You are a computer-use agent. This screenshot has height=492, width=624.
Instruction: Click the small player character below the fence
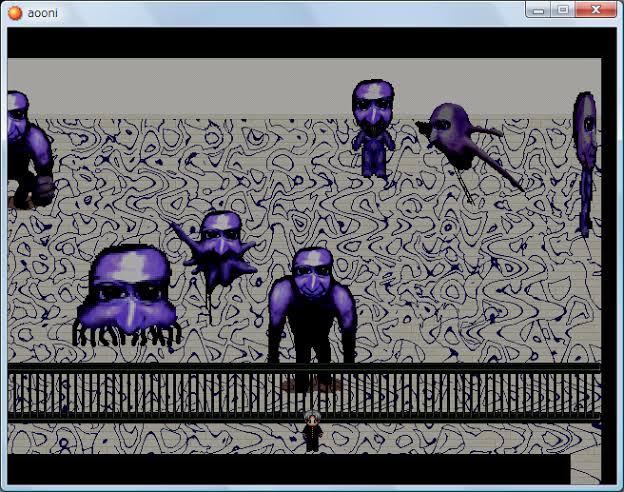[312, 431]
